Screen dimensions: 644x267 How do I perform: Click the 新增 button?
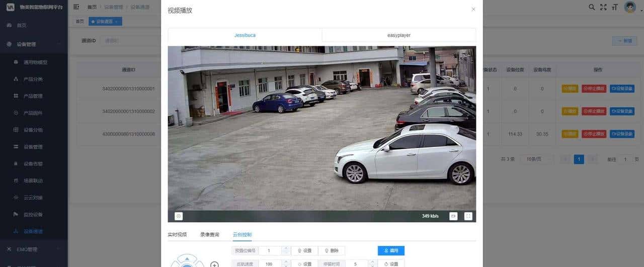(624, 41)
